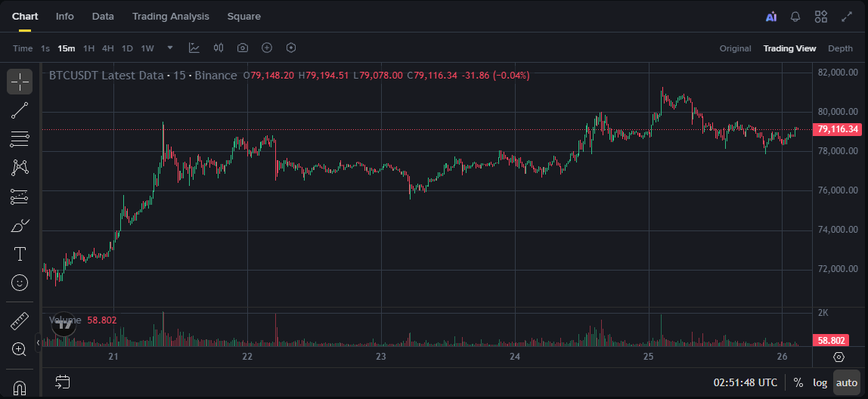Screen dimensions: 868x399
Task: Open the layout grid widgets icon
Action: click(x=821, y=17)
